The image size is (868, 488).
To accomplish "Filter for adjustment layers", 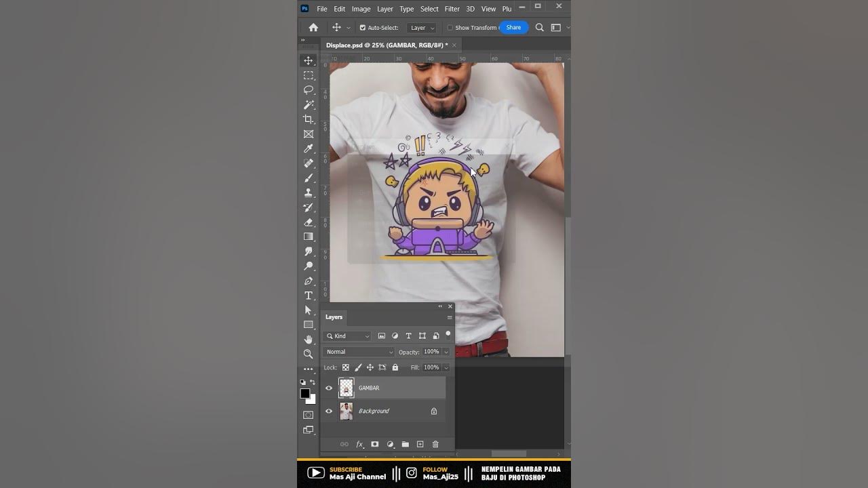I will click(x=395, y=336).
